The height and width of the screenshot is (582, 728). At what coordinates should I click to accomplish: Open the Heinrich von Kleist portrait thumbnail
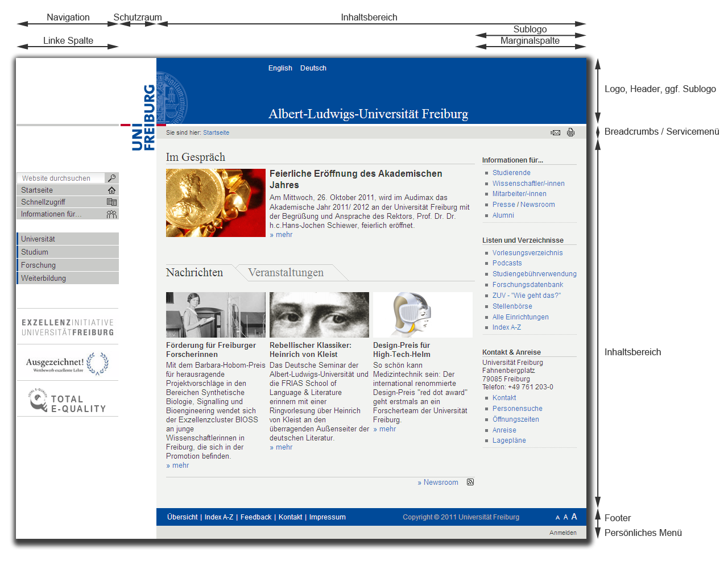(x=319, y=315)
